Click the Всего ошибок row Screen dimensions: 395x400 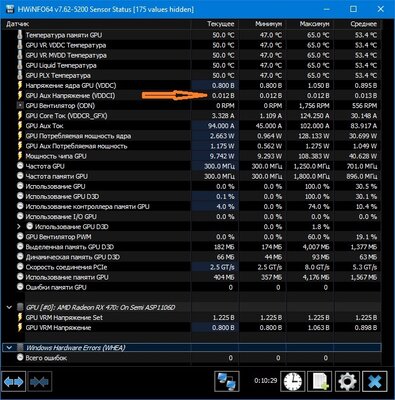[x=191, y=358]
